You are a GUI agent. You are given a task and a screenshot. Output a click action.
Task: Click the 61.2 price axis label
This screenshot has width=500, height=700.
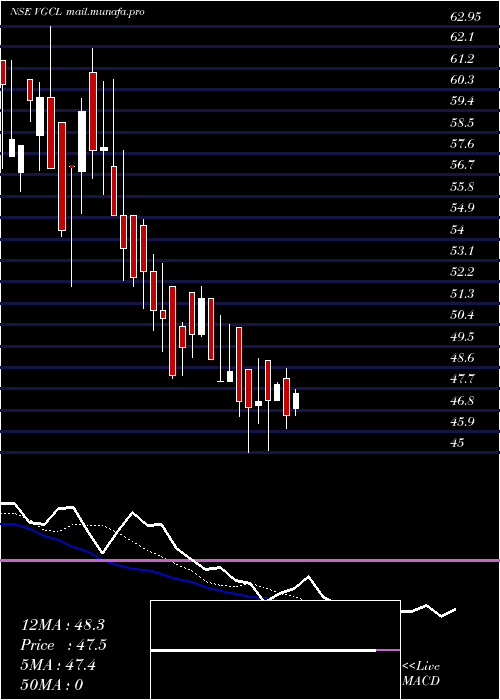tap(462, 58)
